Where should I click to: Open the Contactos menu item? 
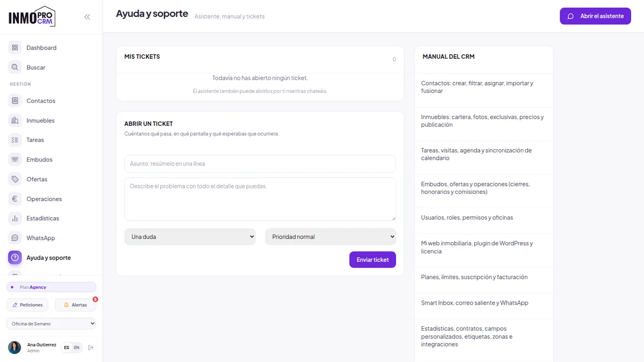coord(41,101)
